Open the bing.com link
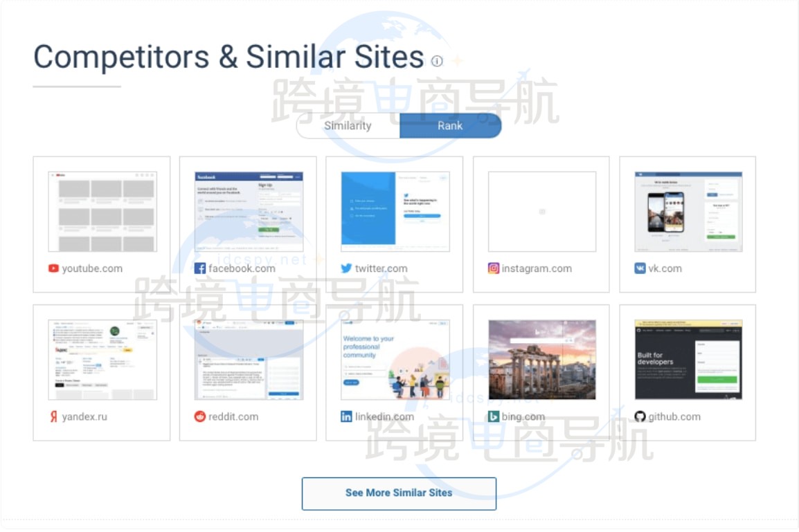 523,416
